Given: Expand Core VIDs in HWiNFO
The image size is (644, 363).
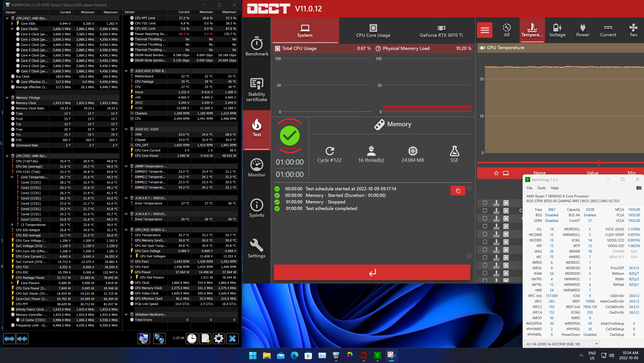Looking at the screenshot, I should (12, 23).
